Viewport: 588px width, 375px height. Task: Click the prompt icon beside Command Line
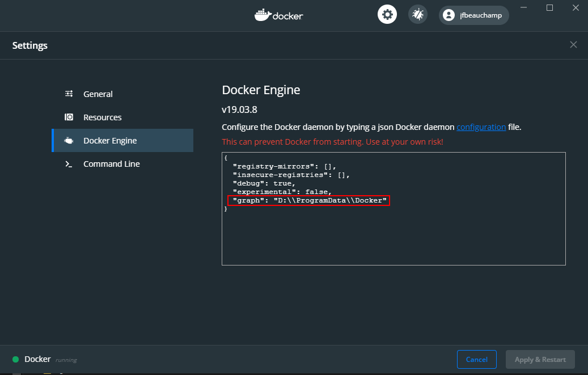pyautogui.click(x=69, y=164)
